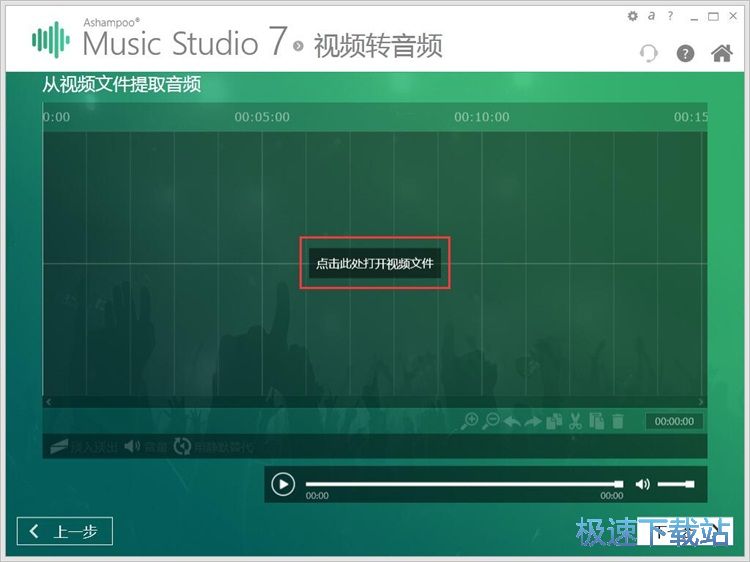Click the scissors cut icon
This screenshot has height=562, width=750.
[x=575, y=421]
